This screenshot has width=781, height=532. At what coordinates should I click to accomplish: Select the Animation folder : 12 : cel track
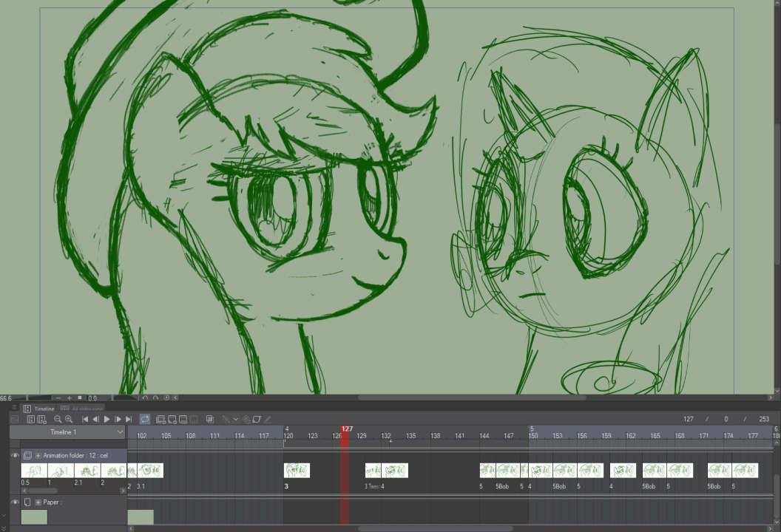[75, 455]
